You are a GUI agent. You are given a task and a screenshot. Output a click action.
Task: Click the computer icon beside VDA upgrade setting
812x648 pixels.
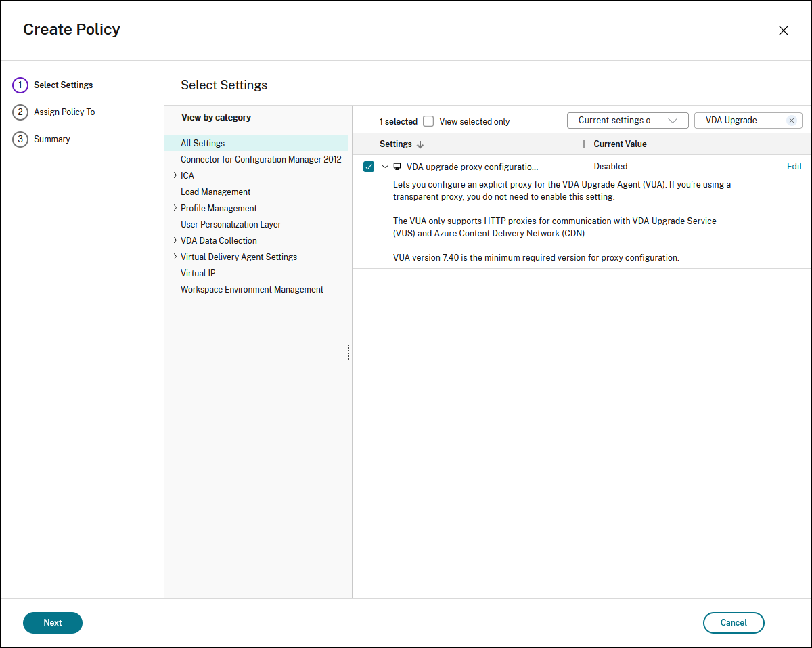click(397, 167)
